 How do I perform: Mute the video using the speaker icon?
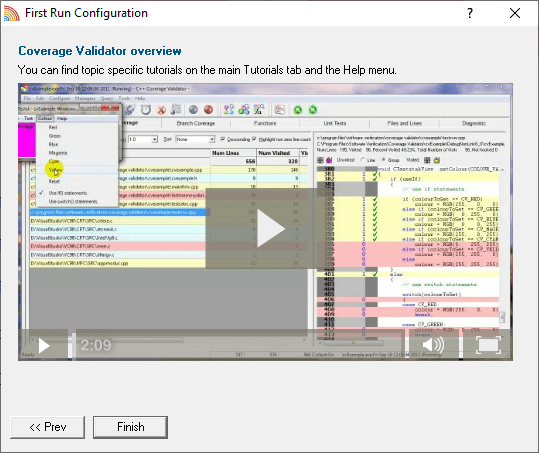pyautogui.click(x=433, y=345)
